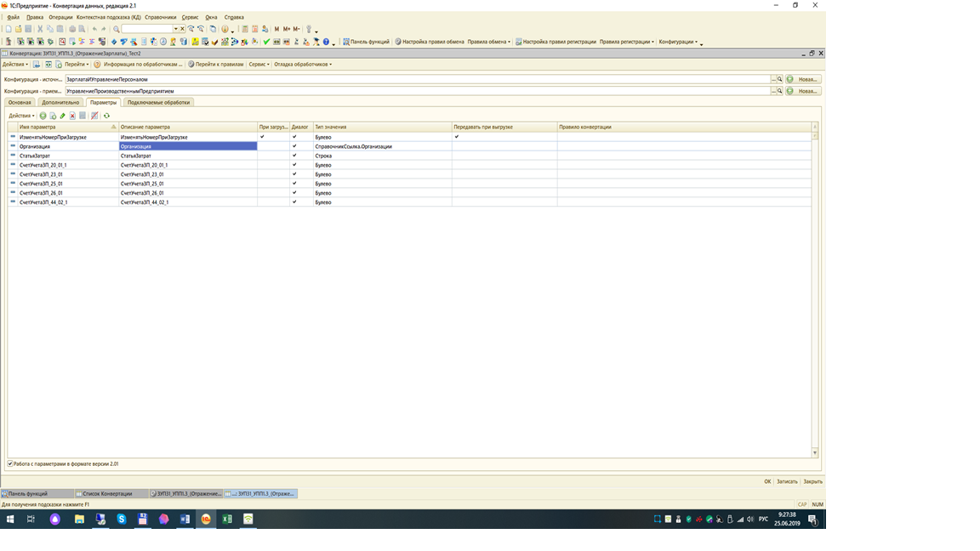Open the 'Правила обмена' dropdown
Viewport: 980px width, 551px height.
[489, 42]
